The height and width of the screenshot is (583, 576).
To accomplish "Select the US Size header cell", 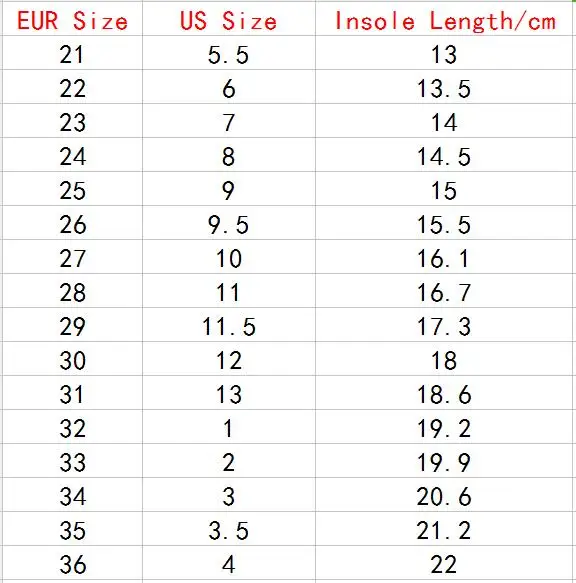I will coord(229,19).
